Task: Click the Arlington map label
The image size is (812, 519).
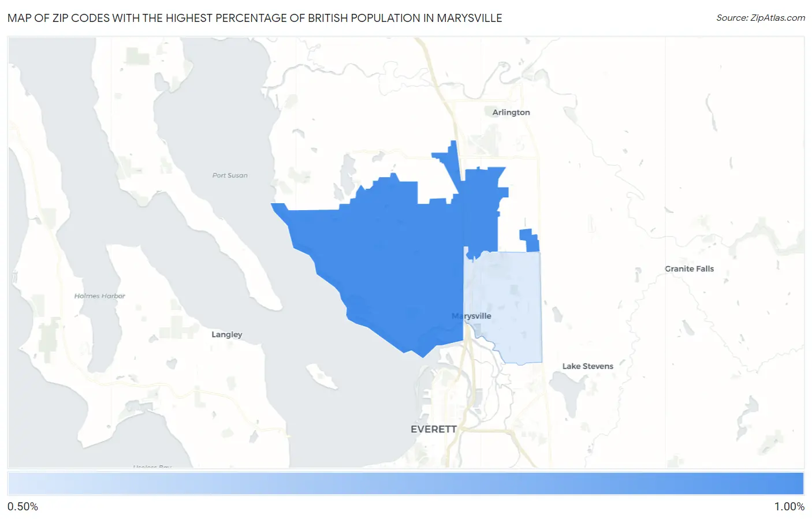Action: coord(511,113)
